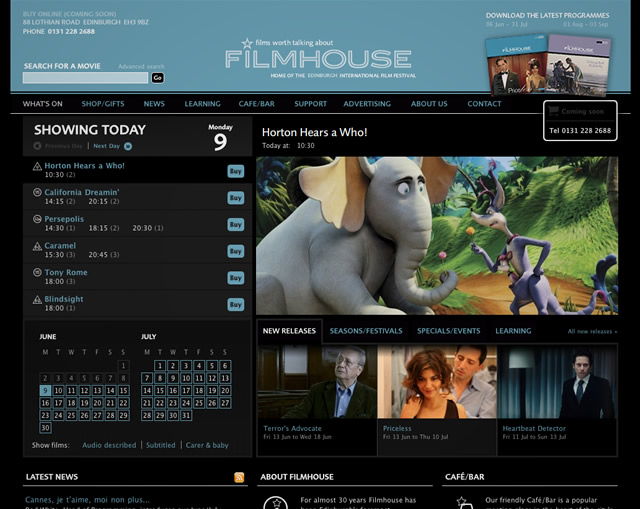Open the Shop/Gifts menu
640x509 pixels.
103,104
